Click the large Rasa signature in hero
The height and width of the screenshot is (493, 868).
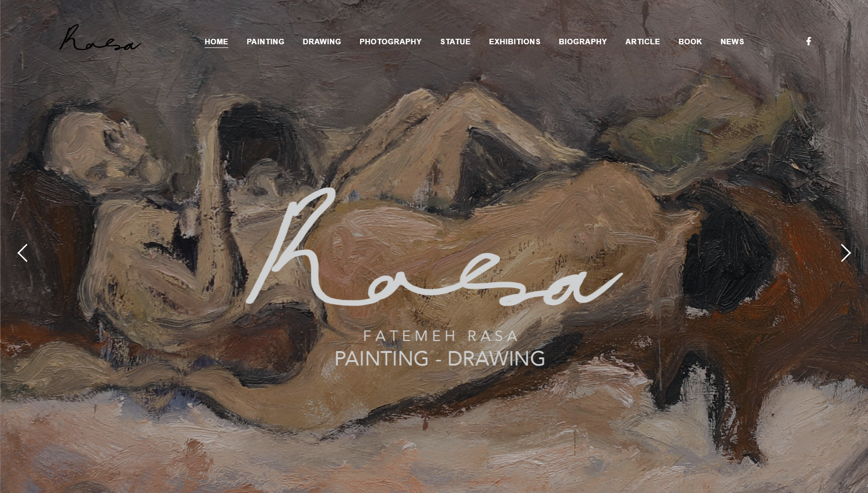coord(434,246)
